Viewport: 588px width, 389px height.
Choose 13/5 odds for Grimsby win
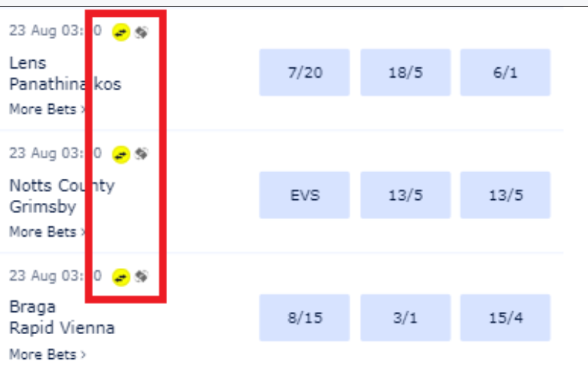pyautogui.click(x=505, y=195)
